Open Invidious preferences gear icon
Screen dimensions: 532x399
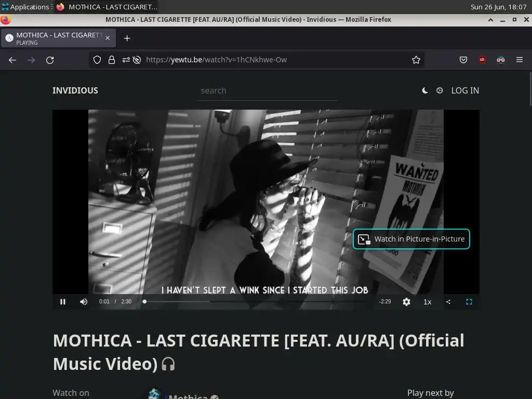tap(440, 90)
